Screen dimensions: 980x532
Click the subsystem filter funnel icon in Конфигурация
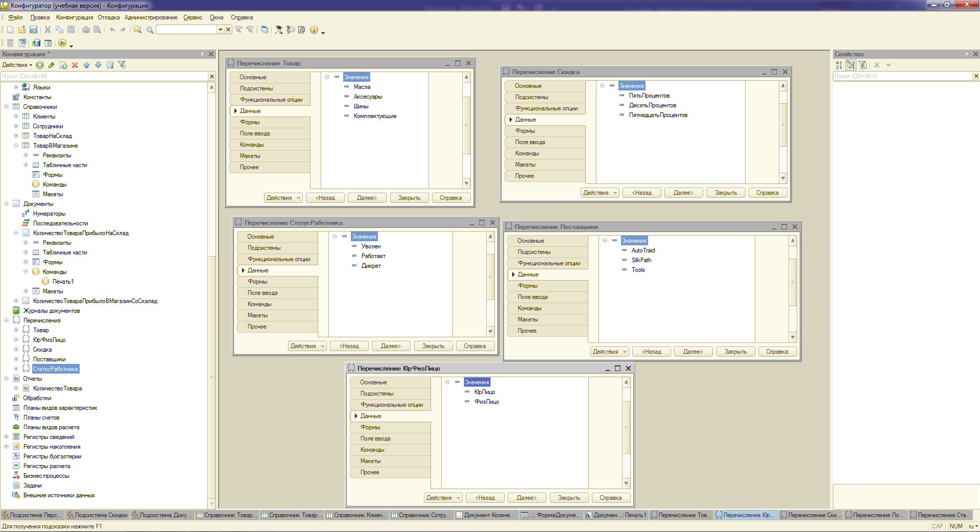point(122,65)
